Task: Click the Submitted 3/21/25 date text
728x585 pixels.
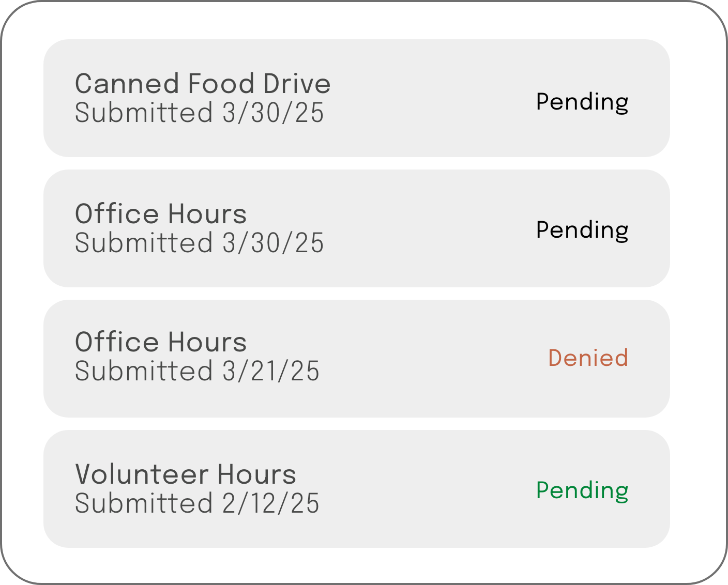Action: tap(197, 371)
